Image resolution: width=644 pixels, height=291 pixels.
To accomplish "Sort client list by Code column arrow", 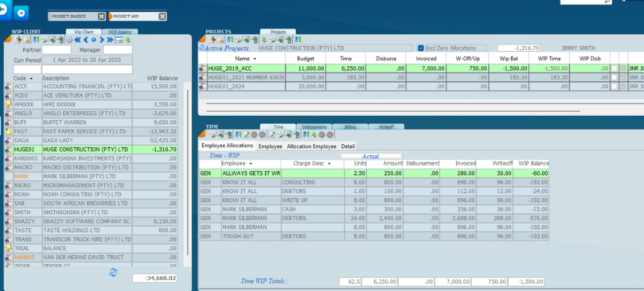I will click(x=31, y=79).
